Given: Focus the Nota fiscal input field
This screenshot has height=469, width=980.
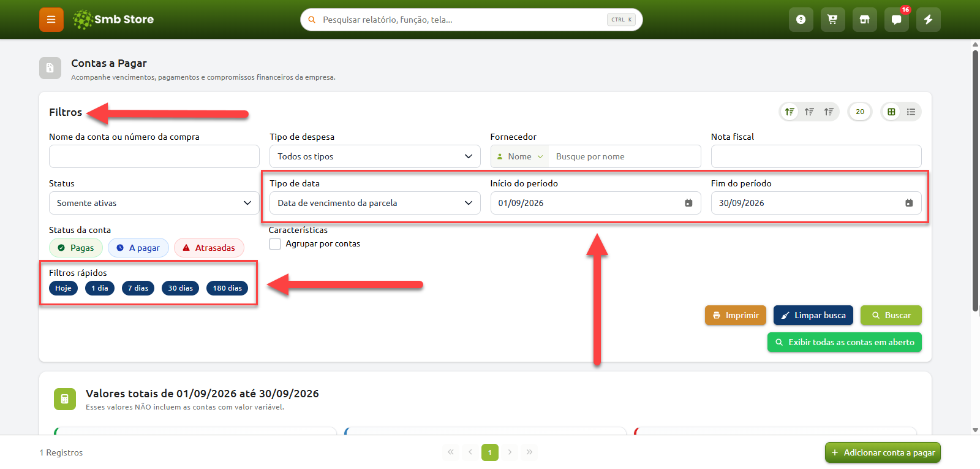Looking at the screenshot, I should click(816, 156).
